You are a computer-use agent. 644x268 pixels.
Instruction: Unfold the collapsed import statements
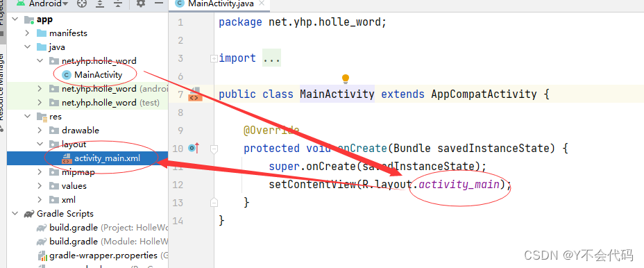214,59
